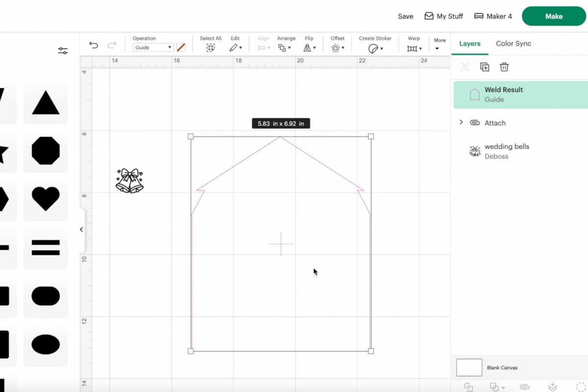This screenshot has height=392, width=588.
Task: Open the Operation dropdown showing Guide
Action: coord(152,47)
